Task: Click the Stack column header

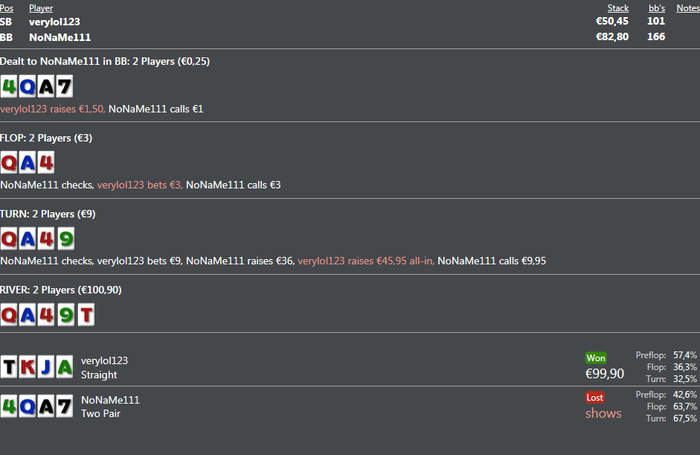Action: [x=618, y=8]
